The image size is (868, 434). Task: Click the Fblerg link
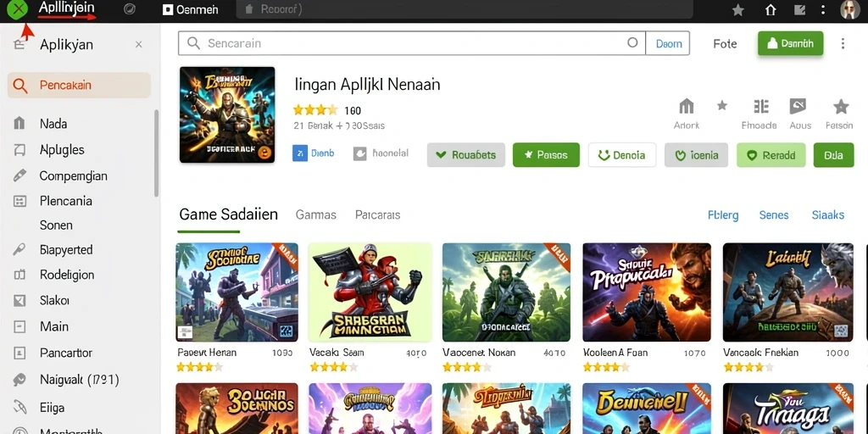[x=723, y=214]
